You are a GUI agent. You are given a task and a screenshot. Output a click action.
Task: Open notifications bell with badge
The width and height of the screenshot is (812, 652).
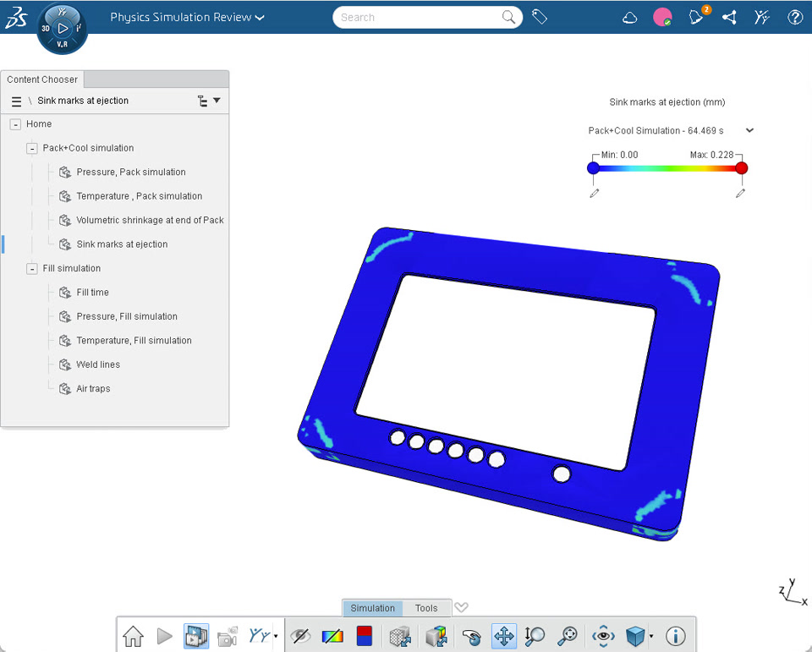point(698,16)
